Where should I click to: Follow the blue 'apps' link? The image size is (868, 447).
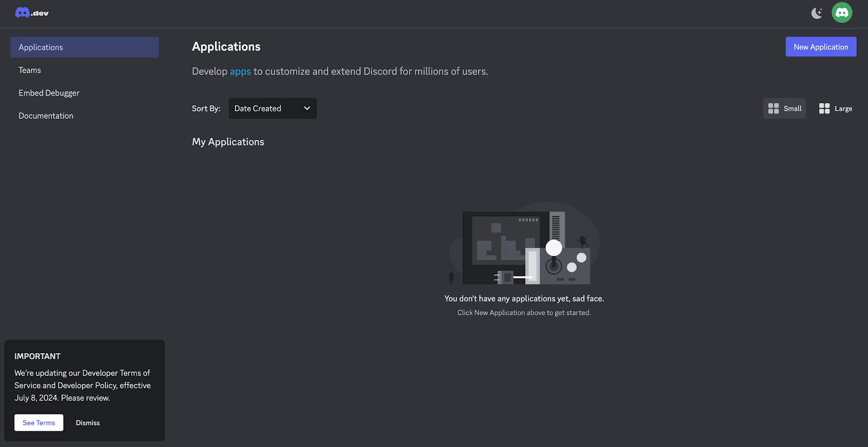point(240,71)
